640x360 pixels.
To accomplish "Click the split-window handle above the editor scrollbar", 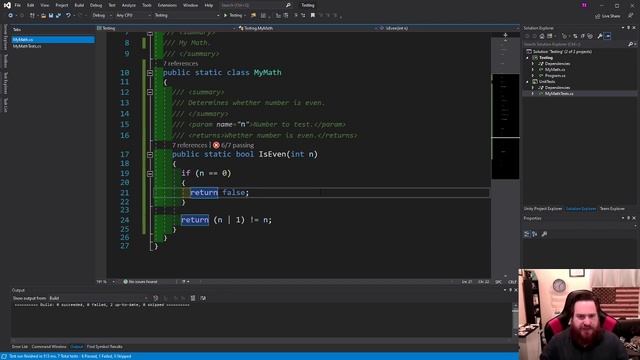I will pyautogui.click(x=505, y=35).
